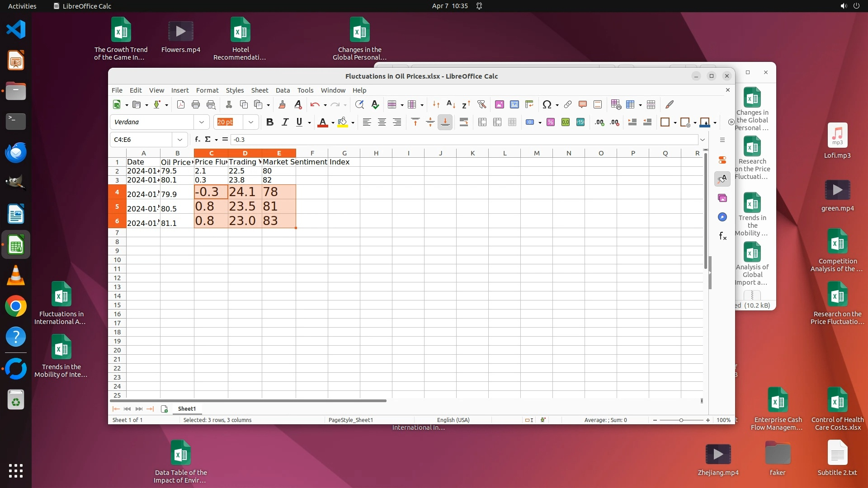
Task: Open Chrome from the Ubuntu dock
Action: [x=16, y=306]
